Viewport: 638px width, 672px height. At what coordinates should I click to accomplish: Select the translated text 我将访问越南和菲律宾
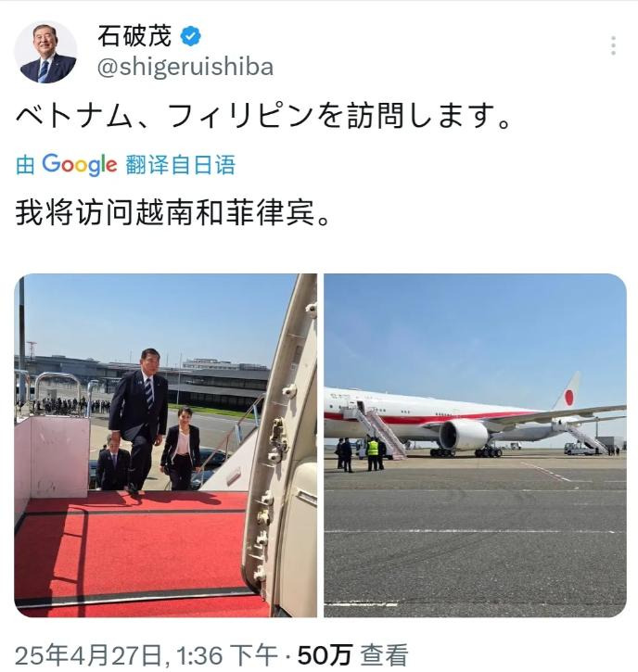point(173,212)
